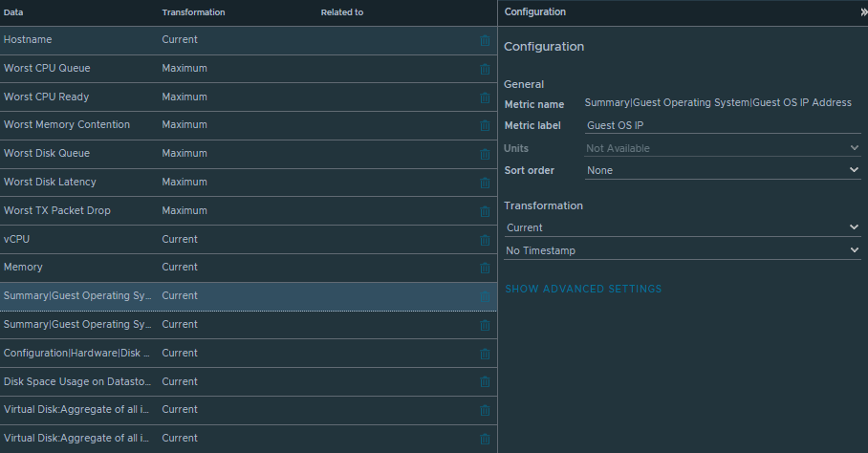
Task: Trash the Configuration|Hardware|Disk row
Action: click(485, 354)
